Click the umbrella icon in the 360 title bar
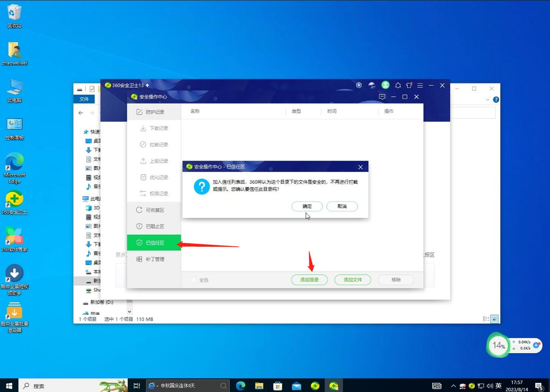 coord(372,85)
